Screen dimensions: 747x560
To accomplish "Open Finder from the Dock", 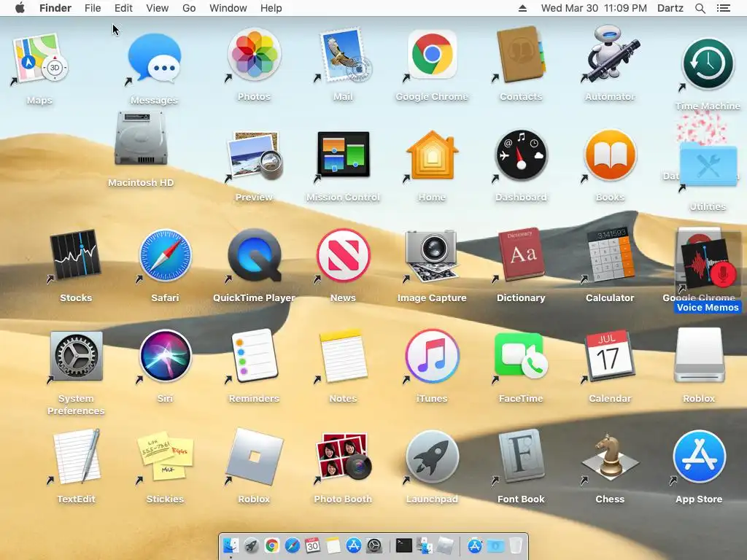I will point(231,545).
